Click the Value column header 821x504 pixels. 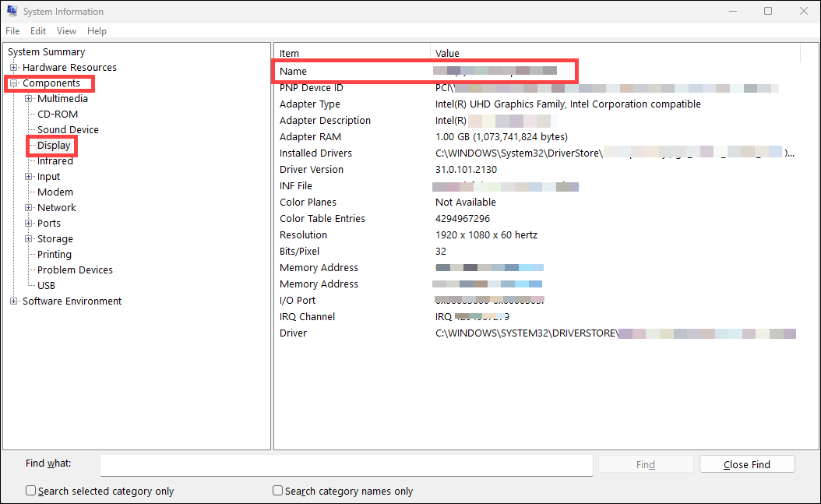click(x=448, y=54)
